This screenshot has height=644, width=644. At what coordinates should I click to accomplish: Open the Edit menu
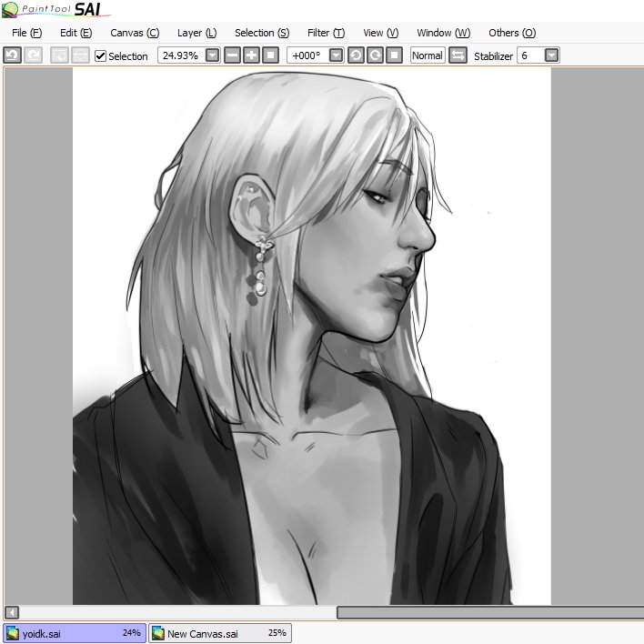click(x=76, y=33)
